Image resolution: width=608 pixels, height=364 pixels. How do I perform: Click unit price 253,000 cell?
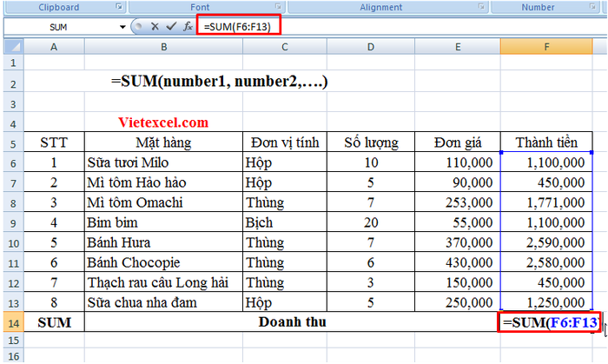click(458, 202)
